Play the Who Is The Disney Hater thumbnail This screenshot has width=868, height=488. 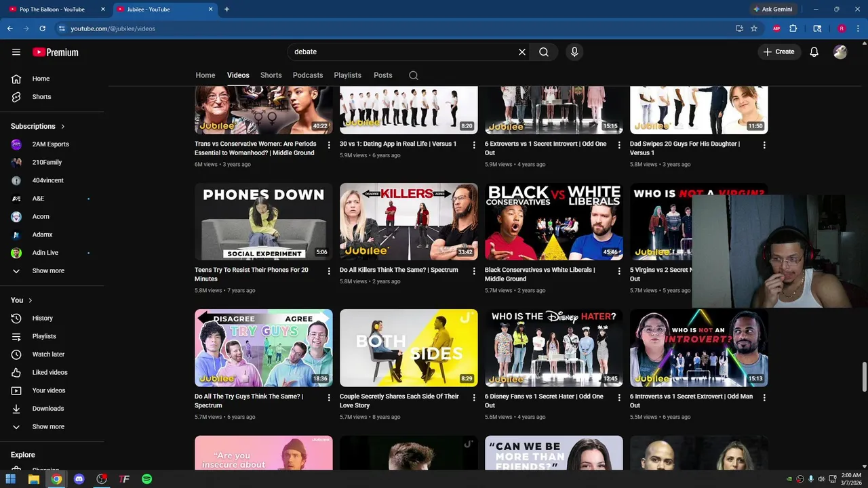pos(554,348)
